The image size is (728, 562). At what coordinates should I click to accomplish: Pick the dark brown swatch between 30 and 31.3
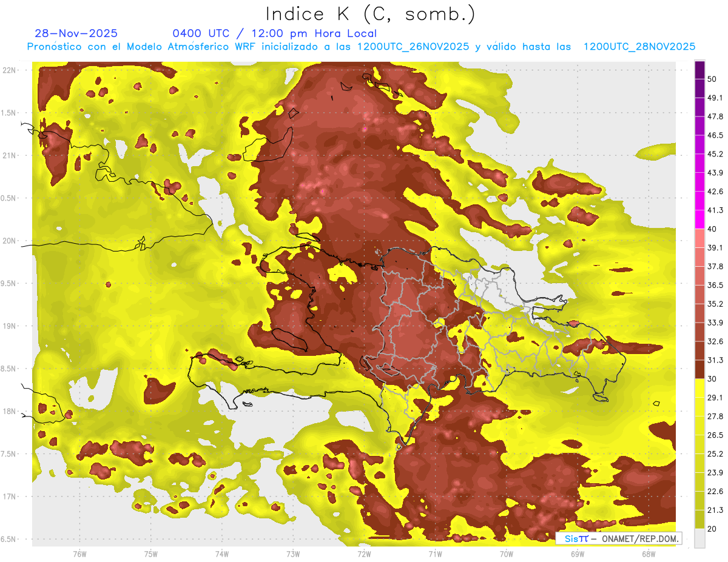699,369
